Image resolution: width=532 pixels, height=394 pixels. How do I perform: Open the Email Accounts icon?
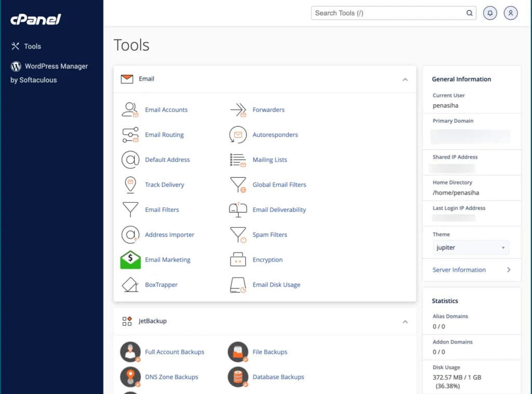[x=130, y=109]
